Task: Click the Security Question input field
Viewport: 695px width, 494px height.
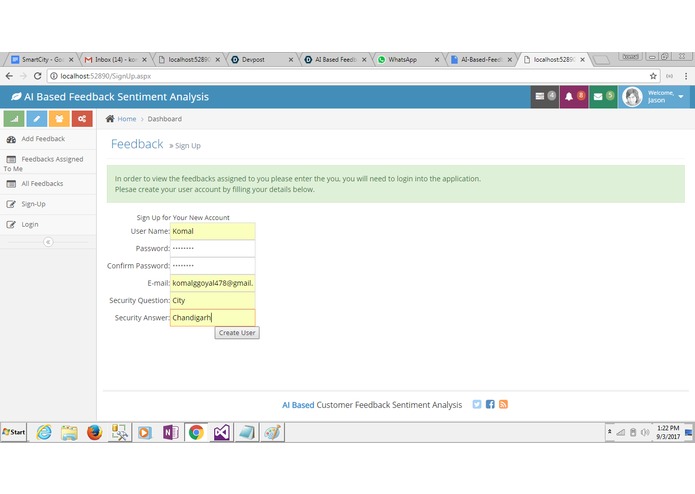Action: [212, 300]
